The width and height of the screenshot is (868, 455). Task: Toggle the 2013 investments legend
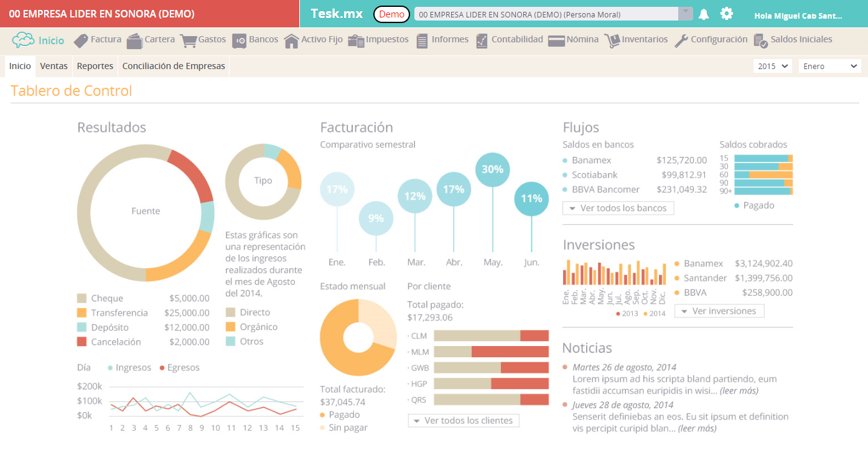627,313
